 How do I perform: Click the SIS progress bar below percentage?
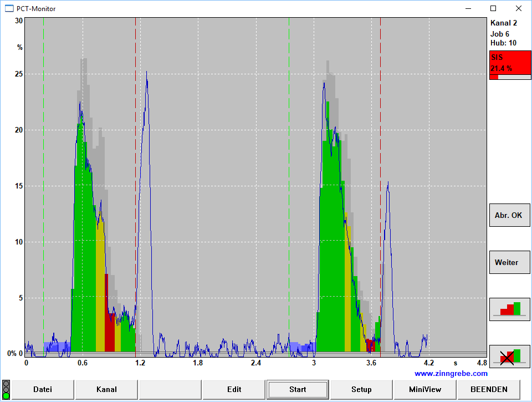(x=510, y=77)
